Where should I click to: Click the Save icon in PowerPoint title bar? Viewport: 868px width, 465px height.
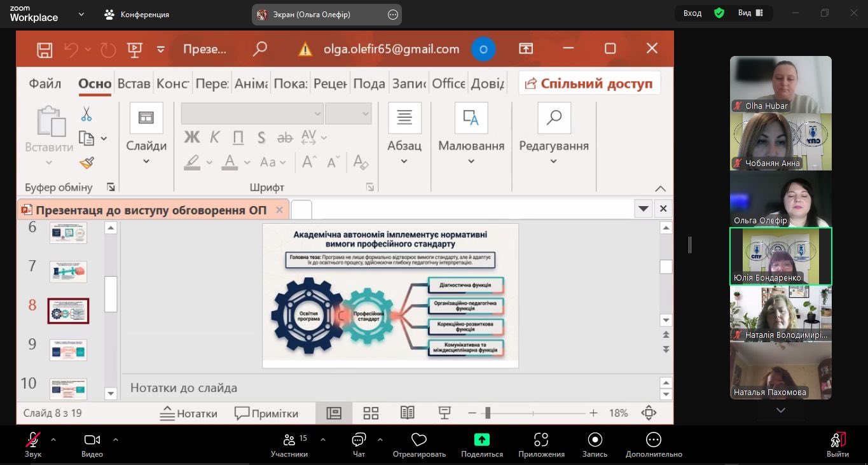pos(45,49)
